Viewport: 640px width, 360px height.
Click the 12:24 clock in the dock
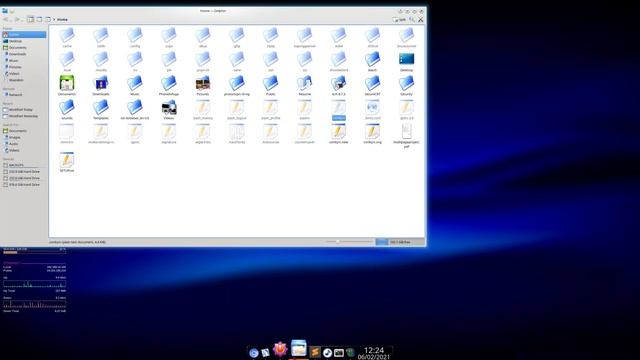(x=374, y=350)
